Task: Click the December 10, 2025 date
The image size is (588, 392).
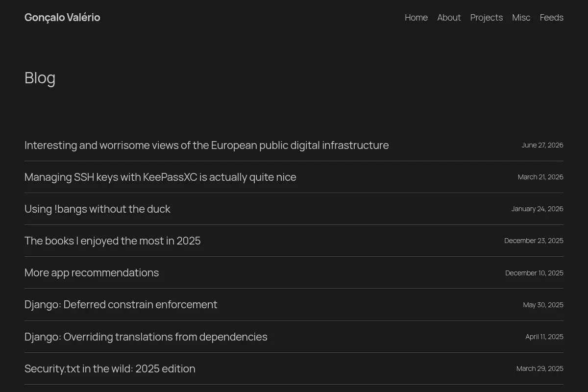Action: pos(534,273)
